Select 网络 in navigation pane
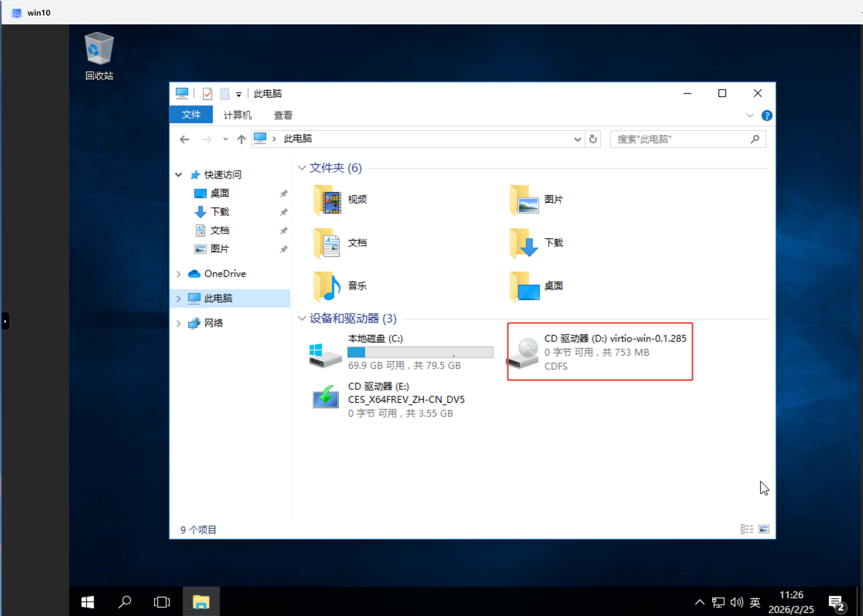 click(x=213, y=323)
